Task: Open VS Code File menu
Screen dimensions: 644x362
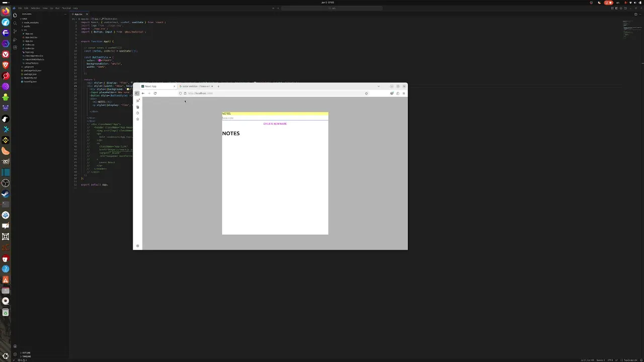Action: pos(20,8)
